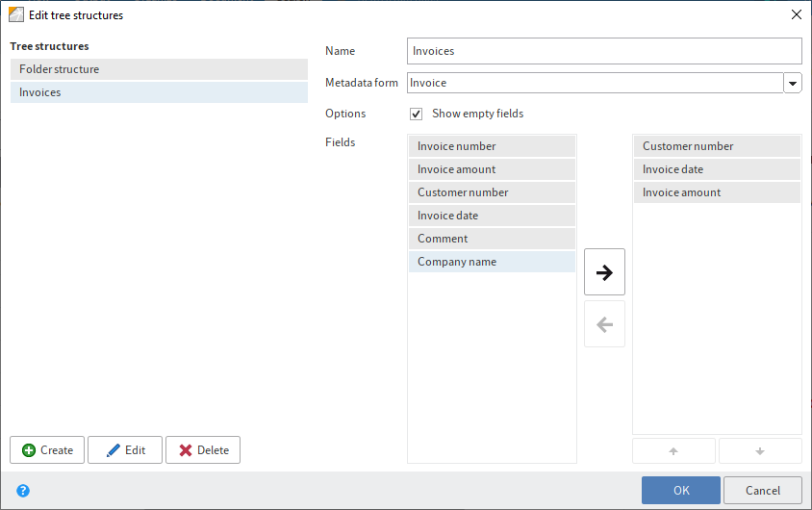Move field down with down arrow

[760, 451]
